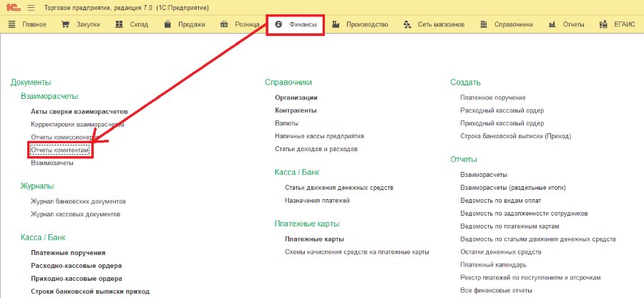This screenshot has height=298, width=644.
Task: Open the hamburger main menu in title bar
Action: pyautogui.click(x=31, y=8)
